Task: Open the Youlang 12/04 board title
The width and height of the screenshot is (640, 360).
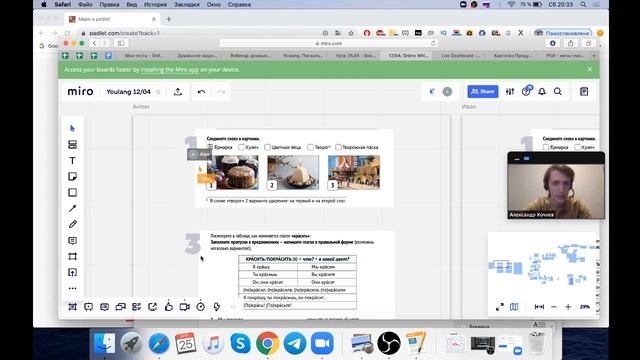Action: 129,92
